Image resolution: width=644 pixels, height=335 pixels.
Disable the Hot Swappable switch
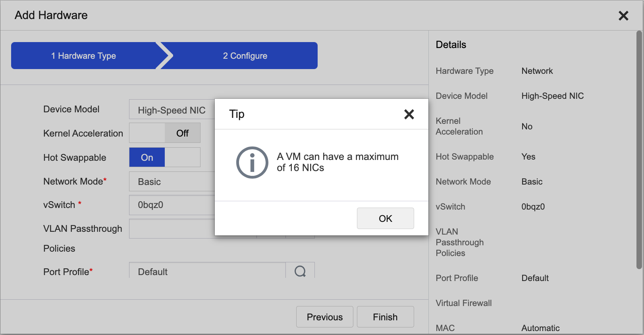(x=165, y=158)
